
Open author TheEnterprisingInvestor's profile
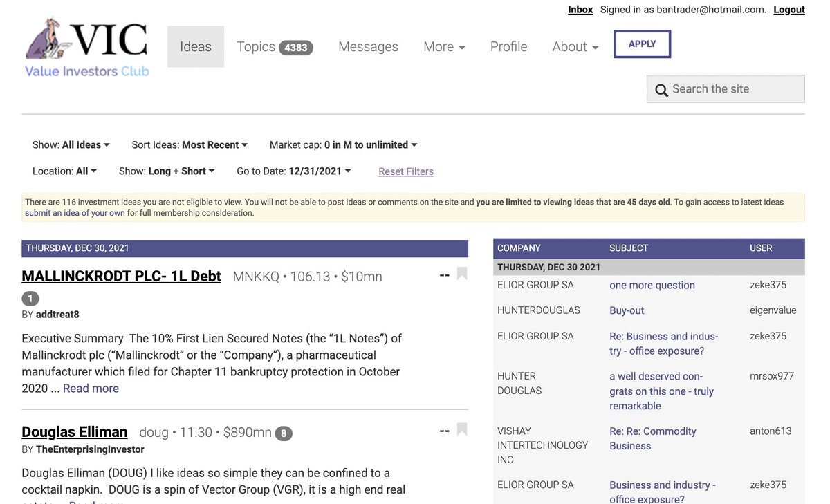tap(90, 449)
